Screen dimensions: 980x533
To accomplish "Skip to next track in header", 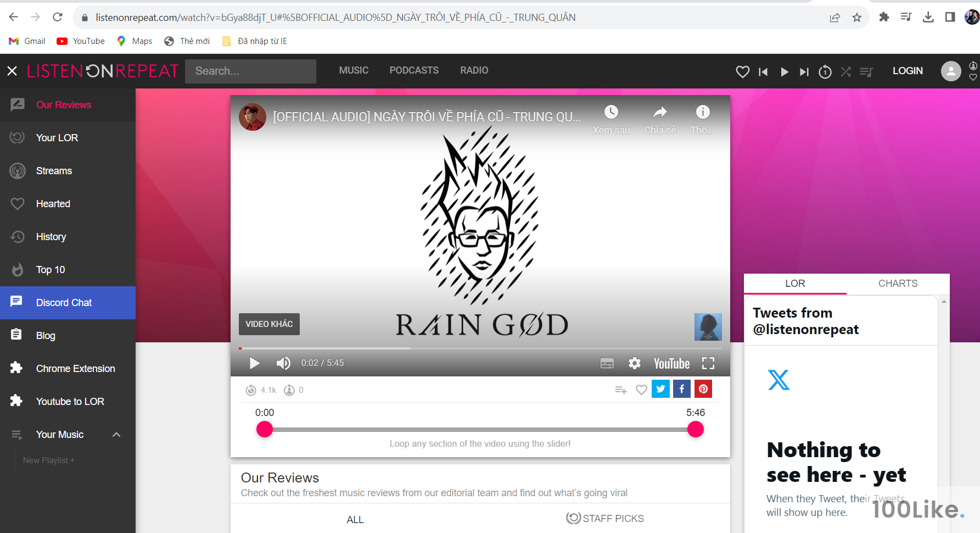I will tap(804, 72).
